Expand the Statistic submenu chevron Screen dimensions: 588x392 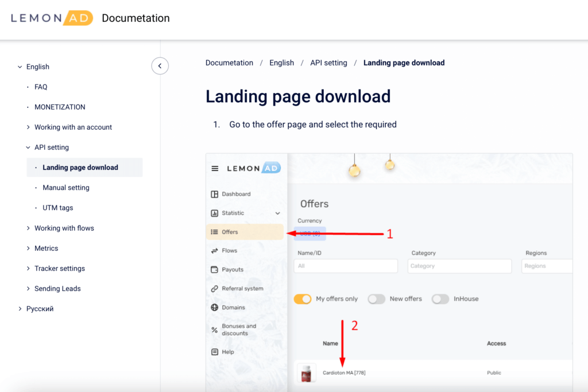(x=278, y=214)
